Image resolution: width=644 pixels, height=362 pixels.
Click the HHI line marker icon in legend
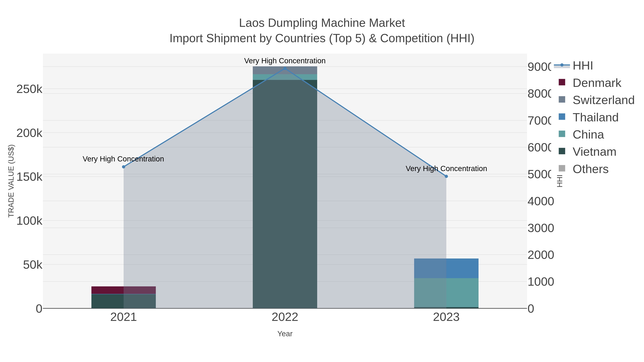(x=562, y=65)
